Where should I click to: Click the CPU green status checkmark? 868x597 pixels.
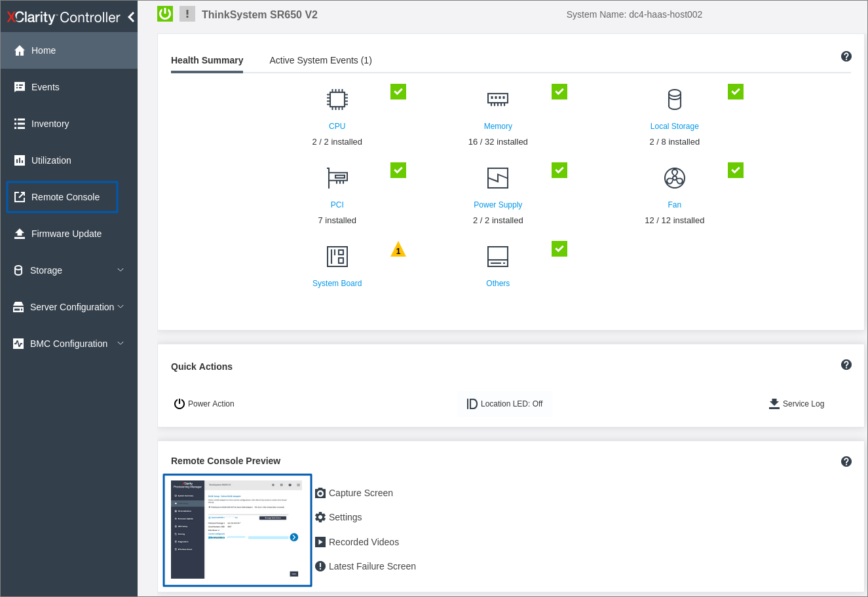click(x=398, y=92)
